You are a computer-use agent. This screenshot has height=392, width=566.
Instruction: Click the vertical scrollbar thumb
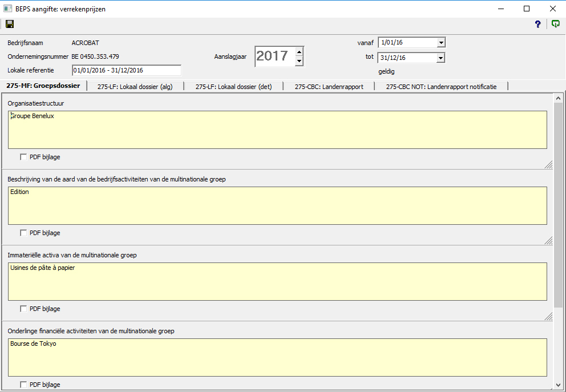(x=559, y=205)
